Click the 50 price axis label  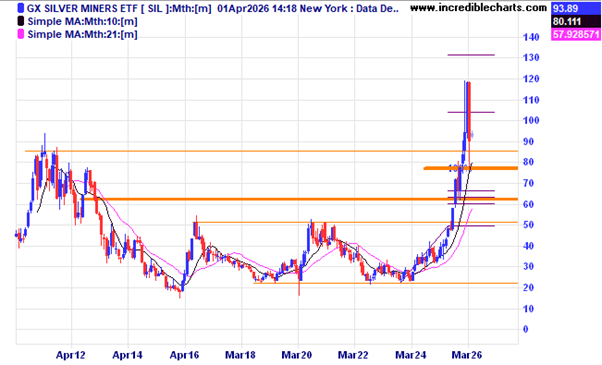[x=528, y=225]
